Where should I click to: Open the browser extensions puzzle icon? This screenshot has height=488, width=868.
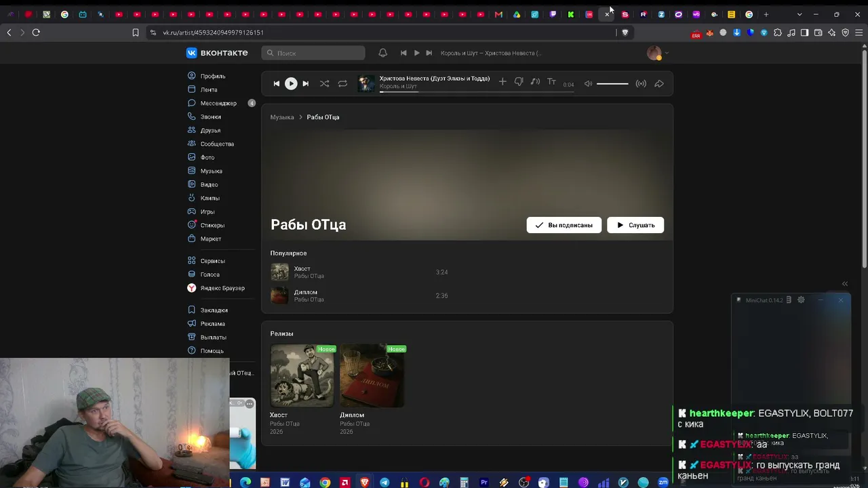[x=778, y=33]
